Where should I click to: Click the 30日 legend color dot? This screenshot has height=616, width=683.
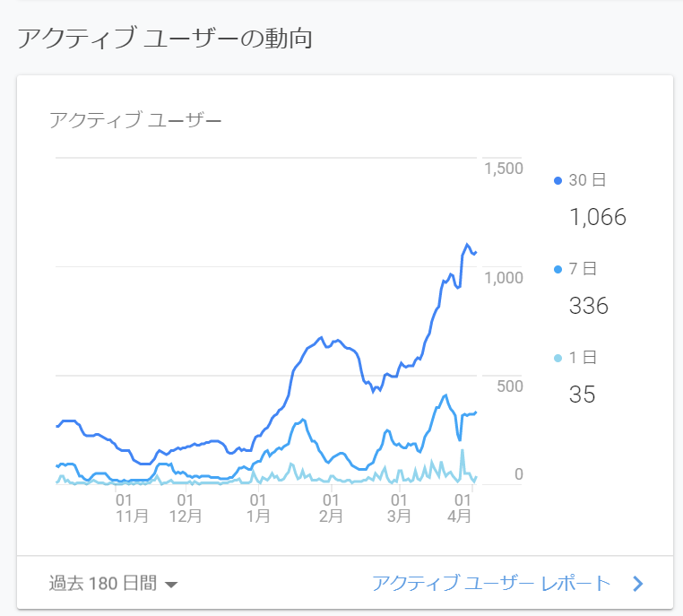pyautogui.click(x=558, y=180)
